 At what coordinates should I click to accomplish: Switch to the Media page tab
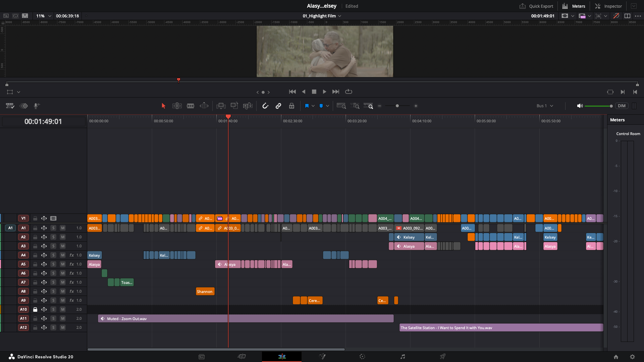coord(202,357)
